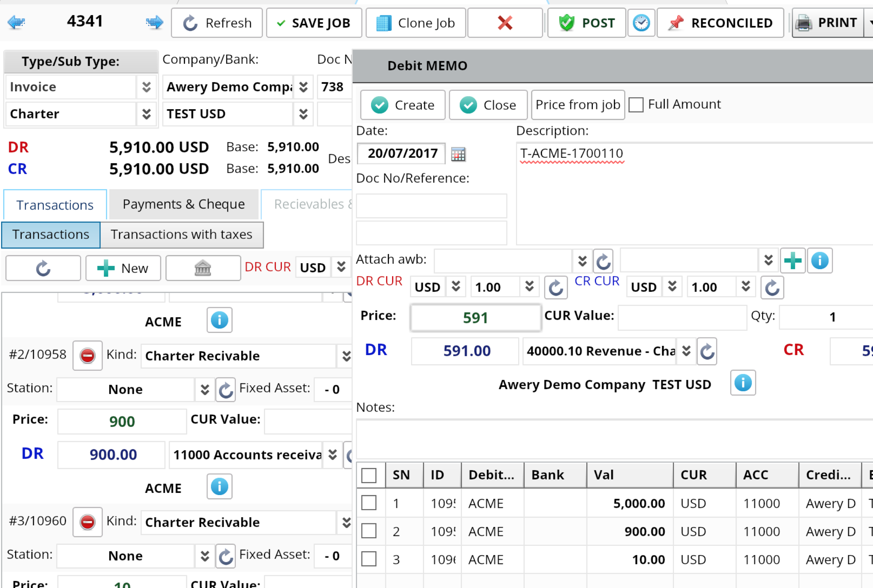
Task: Click the Doc No/Reference input field
Action: click(431, 206)
